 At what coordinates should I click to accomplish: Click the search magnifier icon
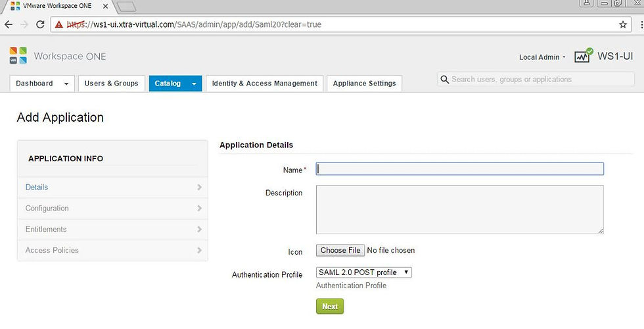tap(444, 80)
